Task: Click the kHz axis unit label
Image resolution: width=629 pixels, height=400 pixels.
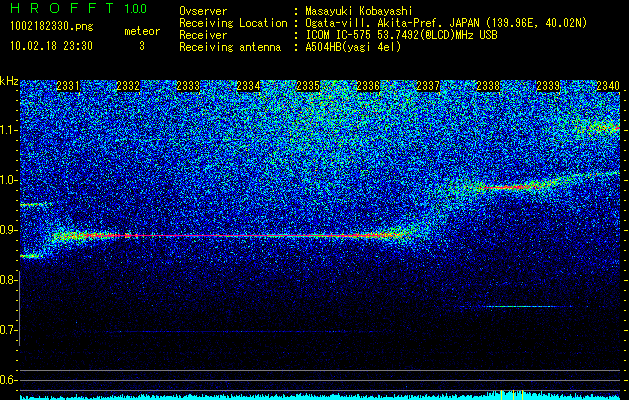Action: [x=9, y=81]
